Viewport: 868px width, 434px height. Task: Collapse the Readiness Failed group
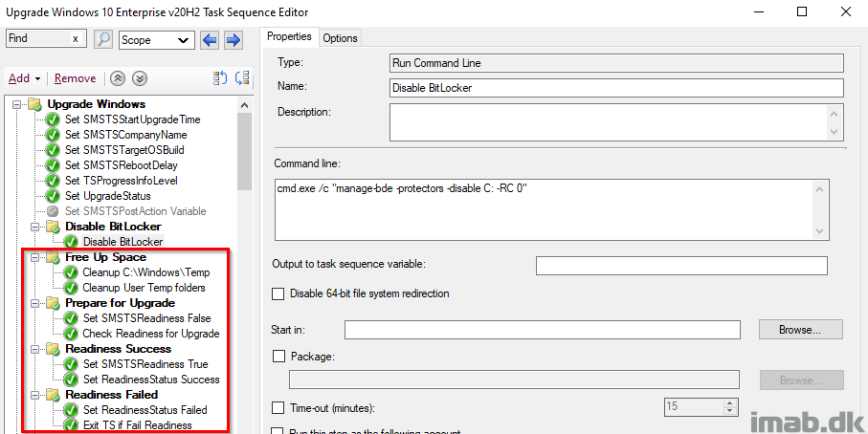coord(36,395)
